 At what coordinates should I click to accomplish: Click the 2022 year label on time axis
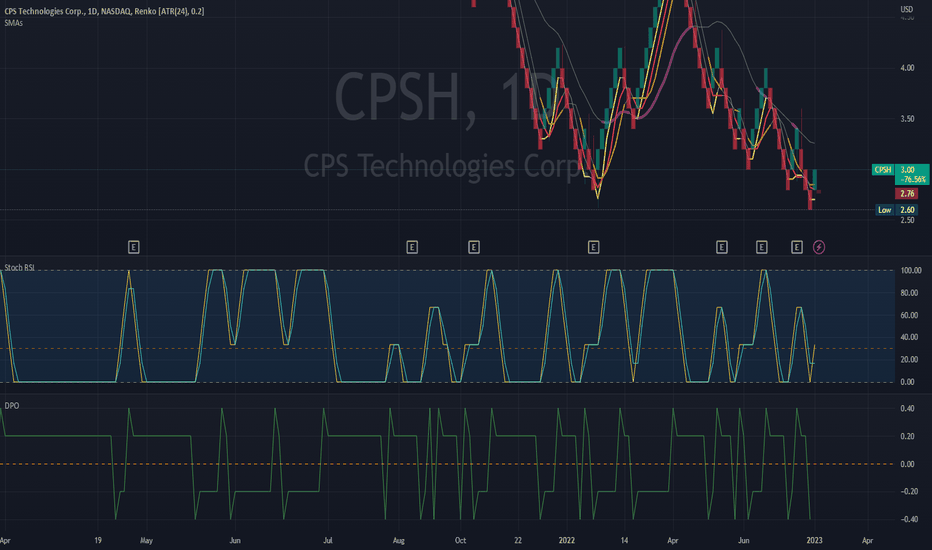(566, 540)
